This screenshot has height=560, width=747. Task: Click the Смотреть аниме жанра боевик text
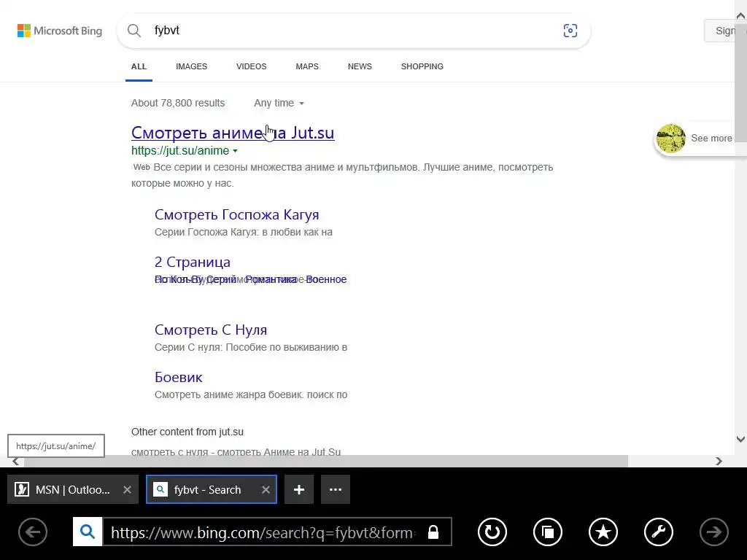251,394
